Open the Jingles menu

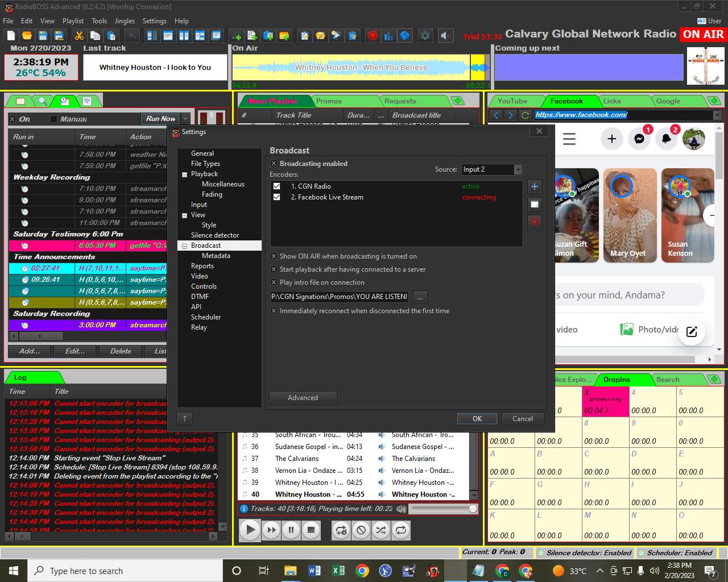click(x=125, y=21)
